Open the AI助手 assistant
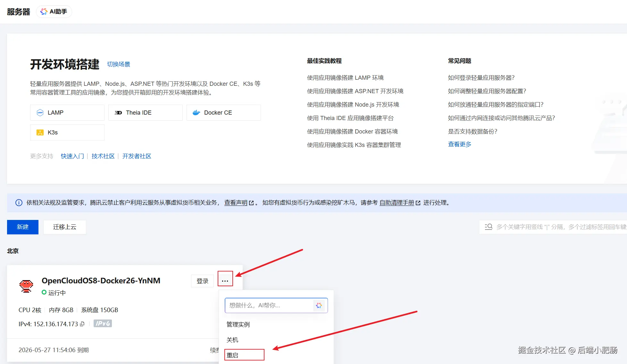627x364 pixels. (x=54, y=12)
